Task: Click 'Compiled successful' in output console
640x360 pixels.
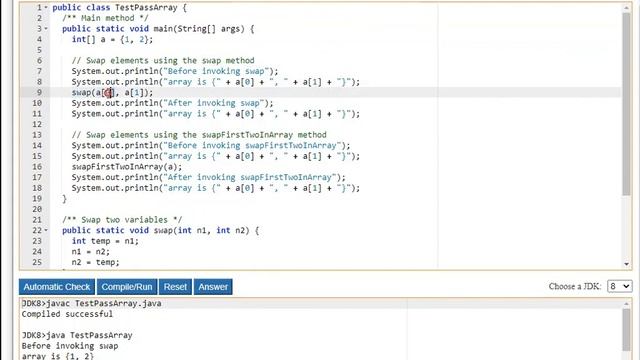Action: tap(67, 314)
